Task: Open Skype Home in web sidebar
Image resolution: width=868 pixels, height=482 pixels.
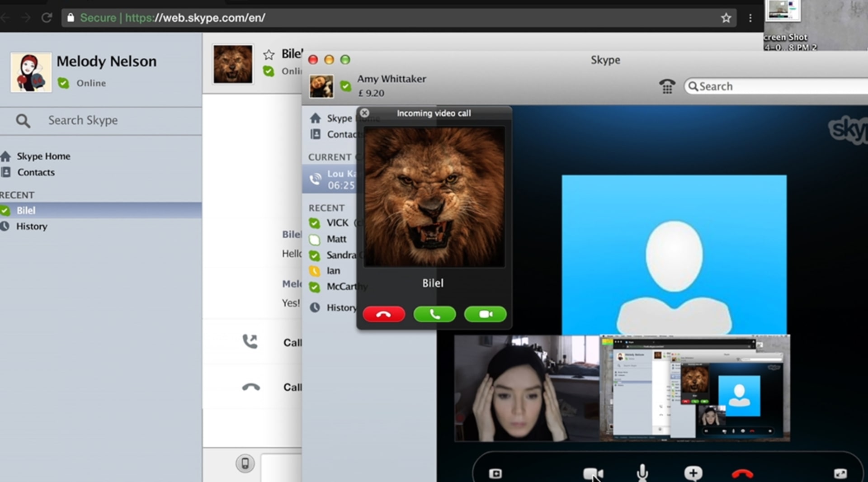Action: coord(43,156)
